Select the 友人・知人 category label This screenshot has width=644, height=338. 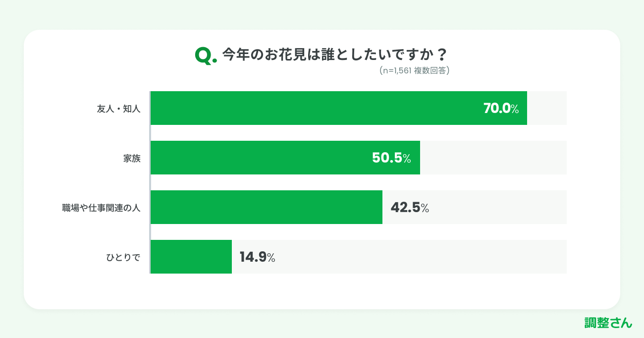pyautogui.click(x=119, y=109)
